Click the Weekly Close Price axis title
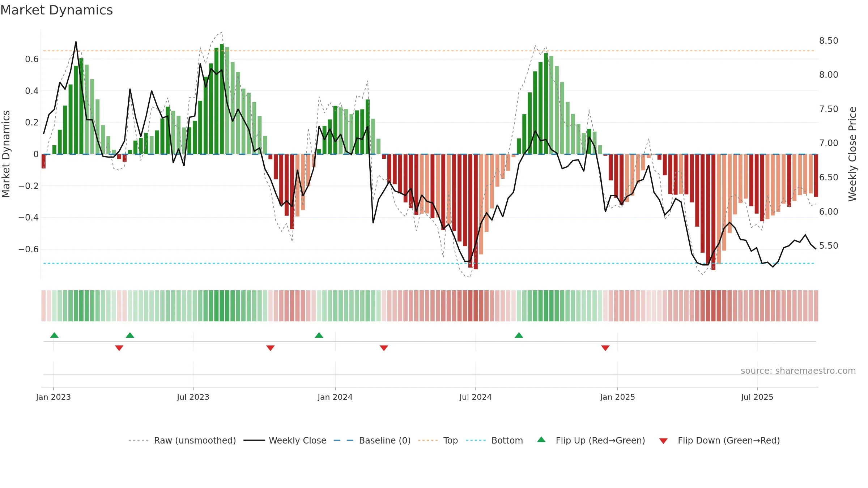The width and height of the screenshot is (868, 488). (852, 154)
